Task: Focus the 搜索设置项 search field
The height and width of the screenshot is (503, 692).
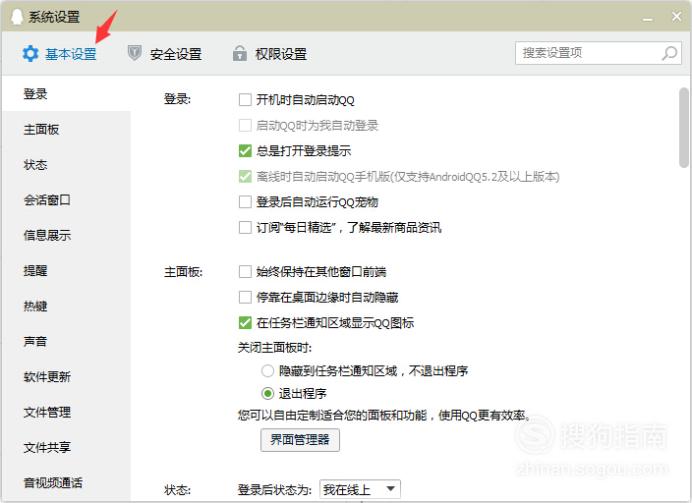Action: 598,53
